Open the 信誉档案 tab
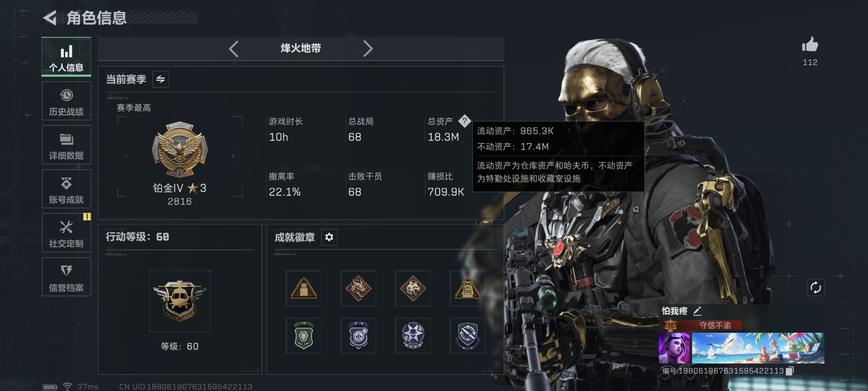Image resolution: width=868 pixels, height=391 pixels. coord(66,277)
